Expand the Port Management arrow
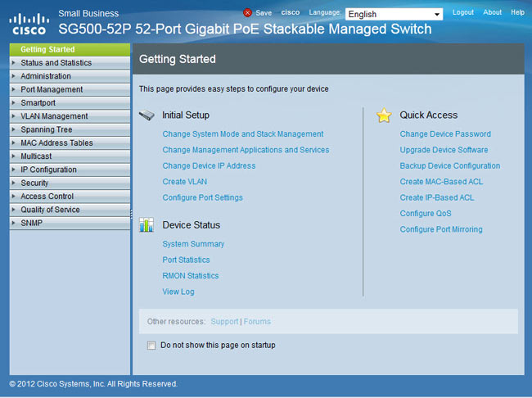Viewport: 532px width, 398px height. tap(14, 89)
